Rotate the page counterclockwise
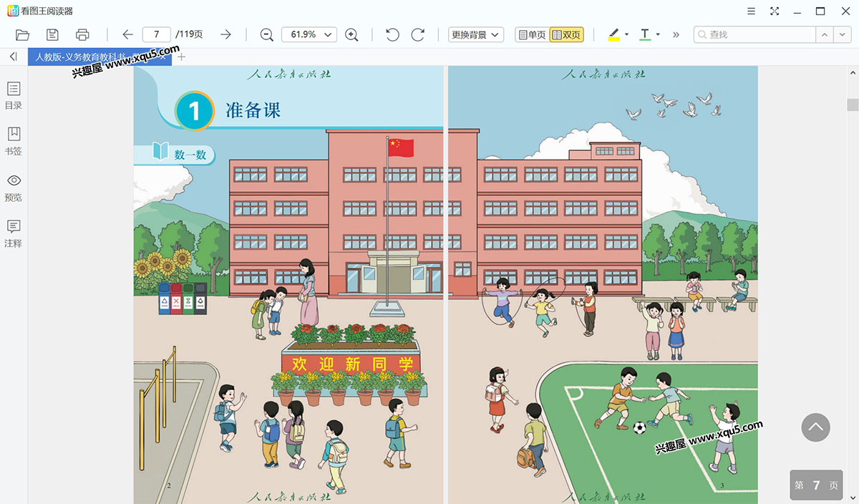This screenshot has height=504, width=859. point(392,34)
